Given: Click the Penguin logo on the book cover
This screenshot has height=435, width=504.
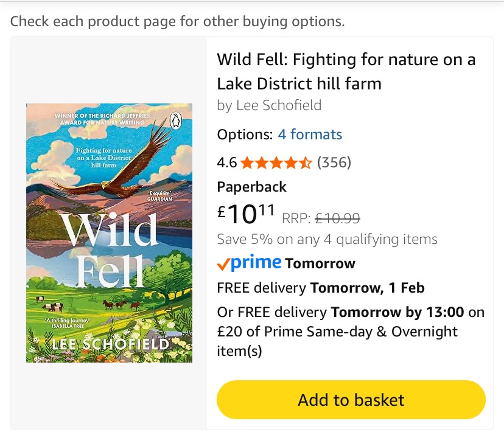Looking at the screenshot, I should [177, 121].
